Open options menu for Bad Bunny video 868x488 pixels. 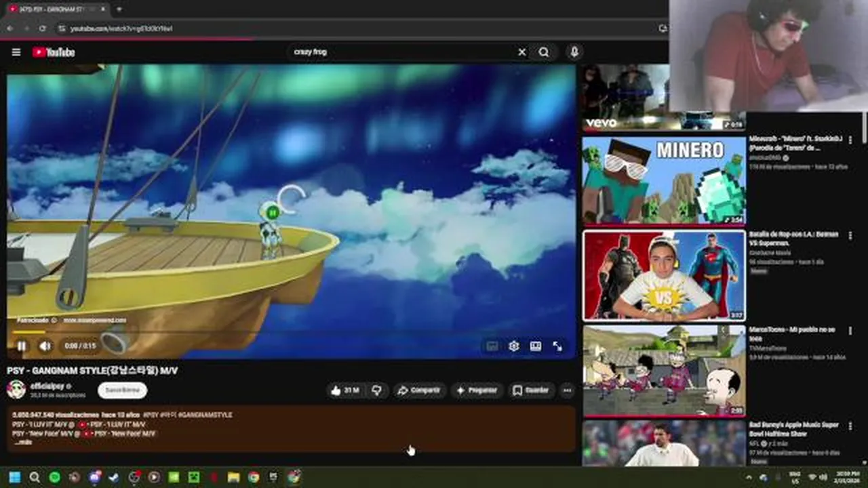[850, 426]
